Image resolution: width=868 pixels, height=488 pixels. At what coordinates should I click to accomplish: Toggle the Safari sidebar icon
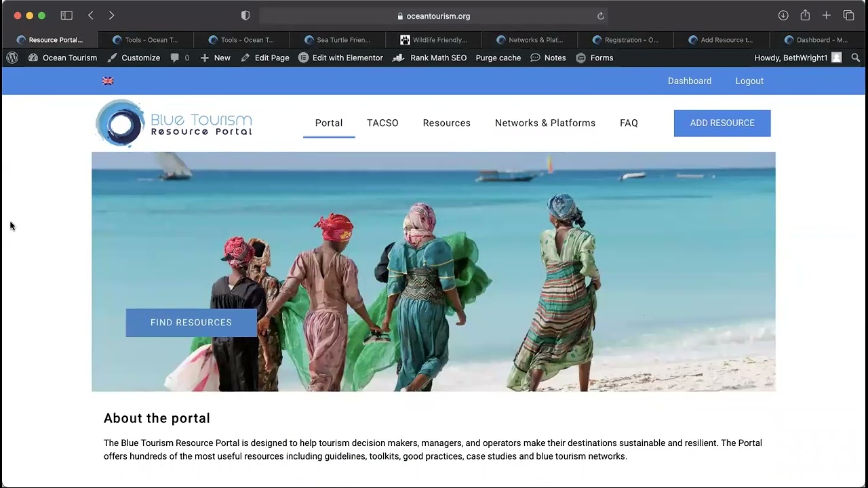(66, 16)
